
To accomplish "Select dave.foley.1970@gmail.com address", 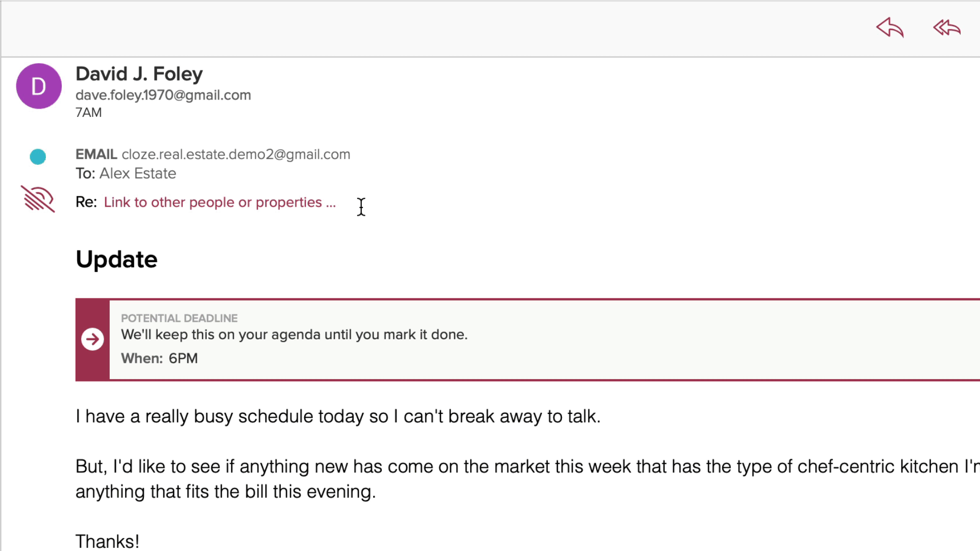I will [163, 95].
